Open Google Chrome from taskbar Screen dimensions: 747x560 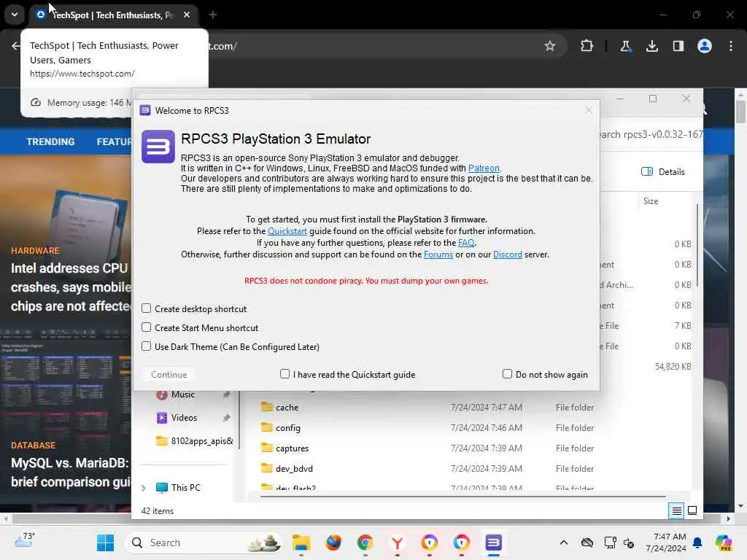click(x=365, y=542)
